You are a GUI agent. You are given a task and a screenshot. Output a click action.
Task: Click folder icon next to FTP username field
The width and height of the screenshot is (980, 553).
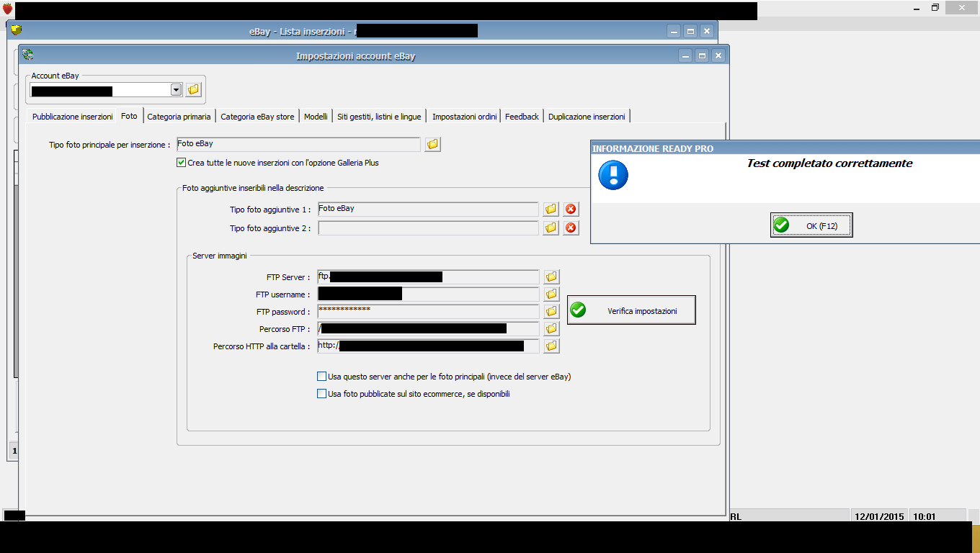point(551,295)
